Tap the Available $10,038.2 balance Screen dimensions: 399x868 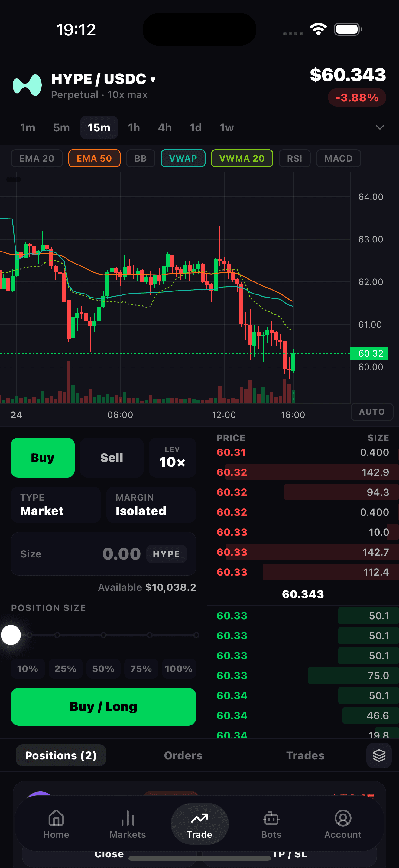(147, 587)
